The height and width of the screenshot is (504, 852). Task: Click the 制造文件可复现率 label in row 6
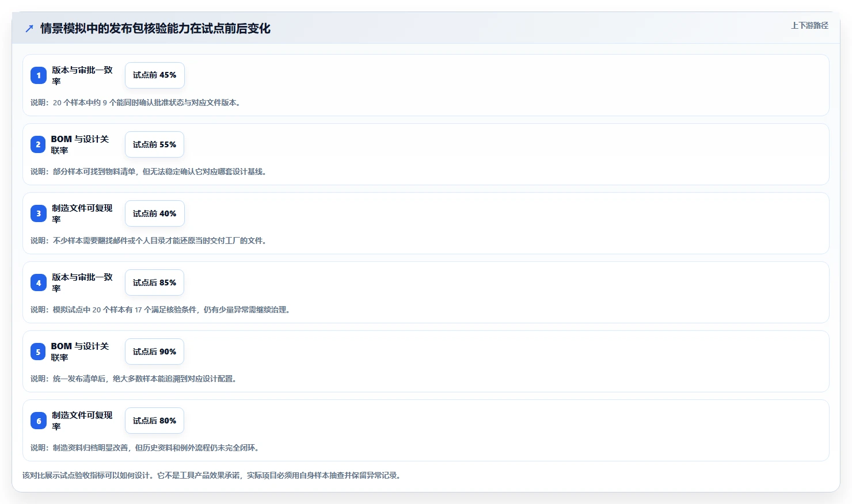[82, 421]
